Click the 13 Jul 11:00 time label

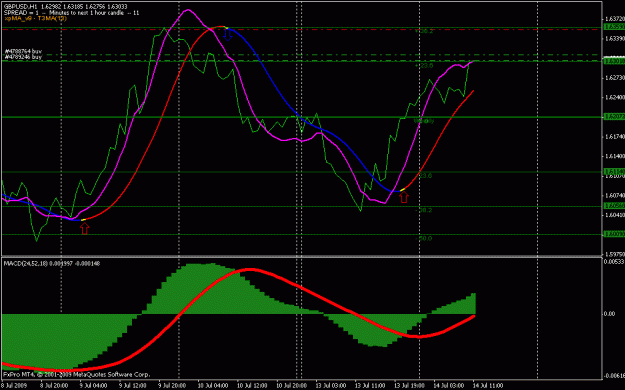[370, 386]
